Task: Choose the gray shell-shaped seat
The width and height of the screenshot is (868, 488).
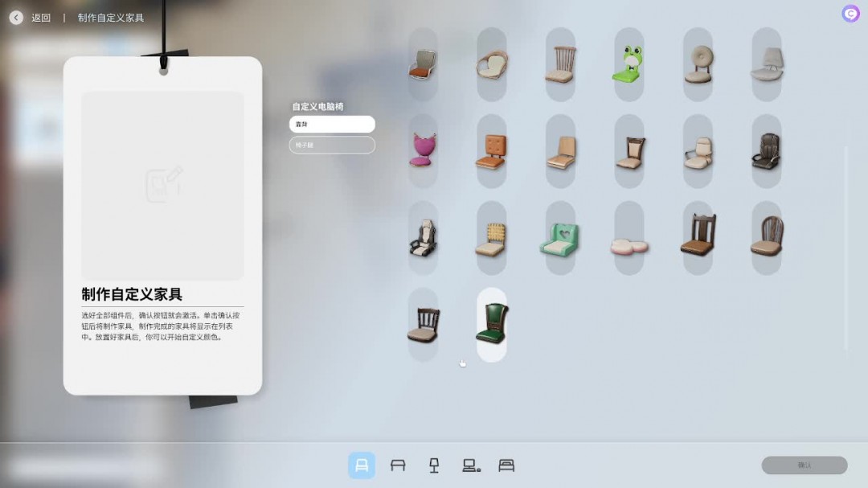Action: (x=767, y=64)
